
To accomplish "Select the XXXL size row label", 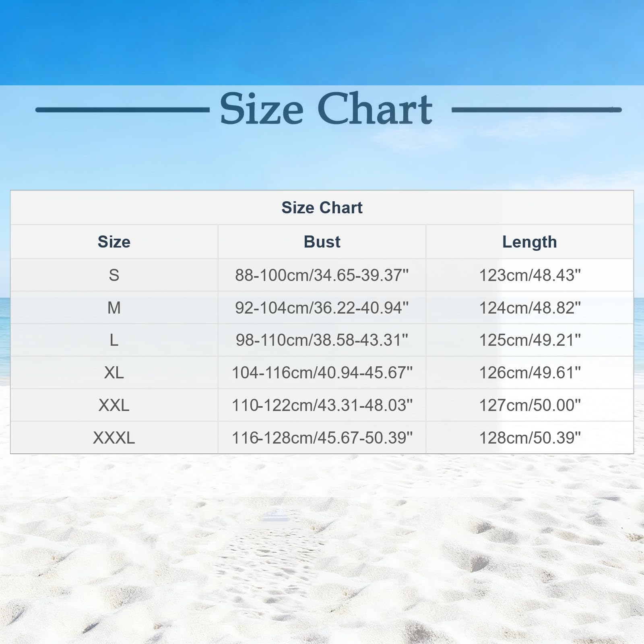I will click(x=114, y=438).
